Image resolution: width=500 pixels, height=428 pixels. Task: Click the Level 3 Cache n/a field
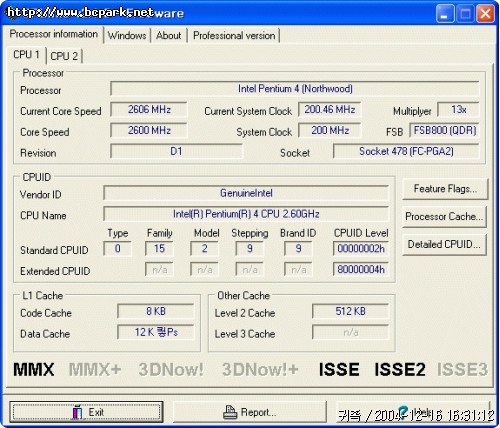pyautogui.click(x=350, y=332)
